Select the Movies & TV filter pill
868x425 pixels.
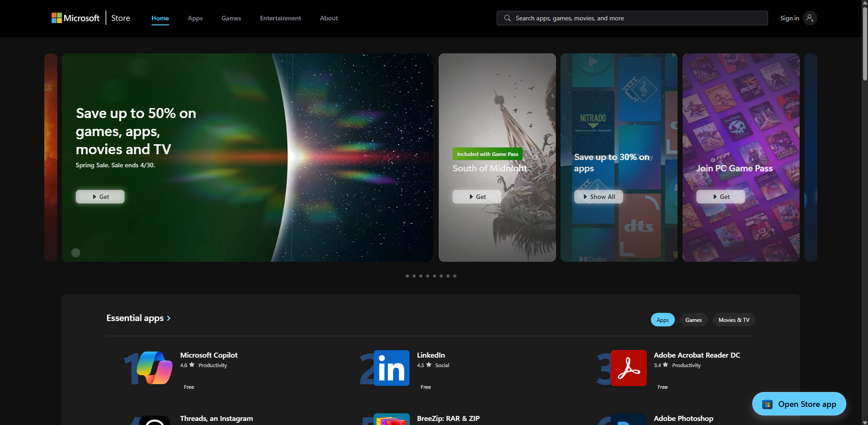[x=734, y=320]
